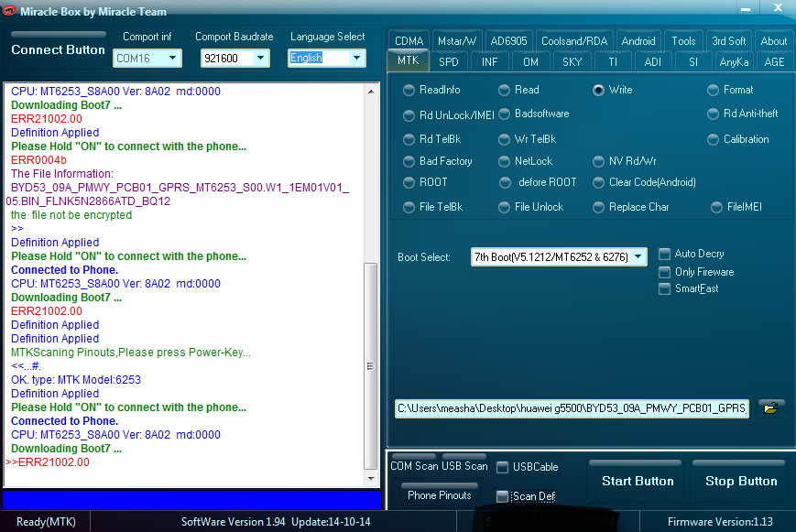This screenshot has width=796, height=532.
Task: Choose Replace Char option
Action: [x=631, y=207]
